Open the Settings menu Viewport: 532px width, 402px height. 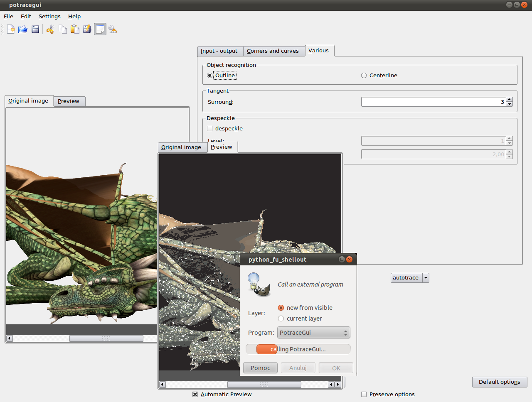[x=49, y=16]
